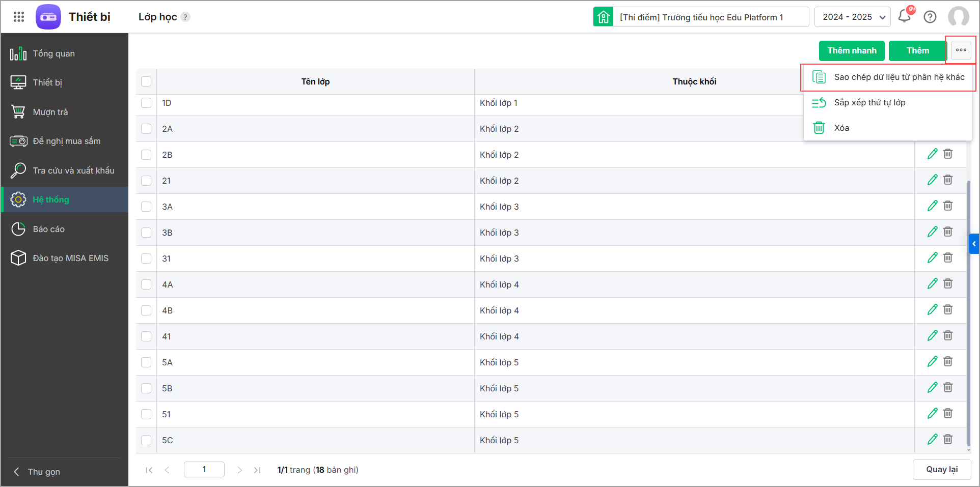
Task: Open Tổng quan in the sidebar
Action: point(65,53)
